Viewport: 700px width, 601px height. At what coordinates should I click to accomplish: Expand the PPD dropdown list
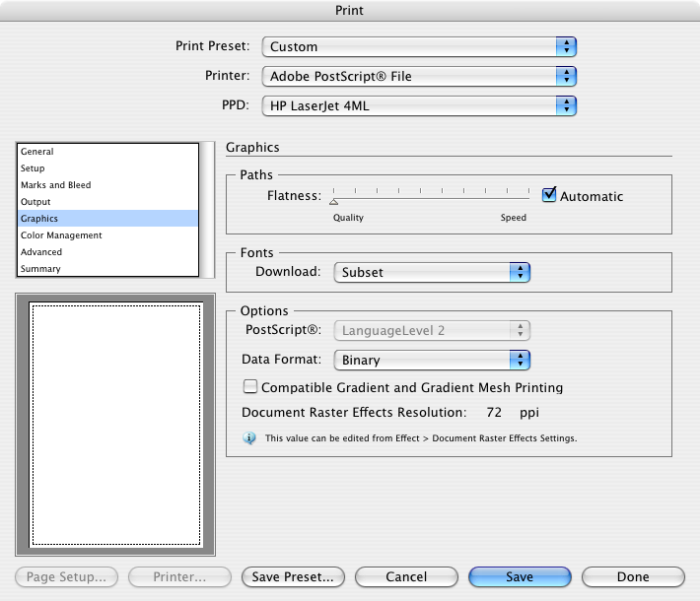coord(418,105)
